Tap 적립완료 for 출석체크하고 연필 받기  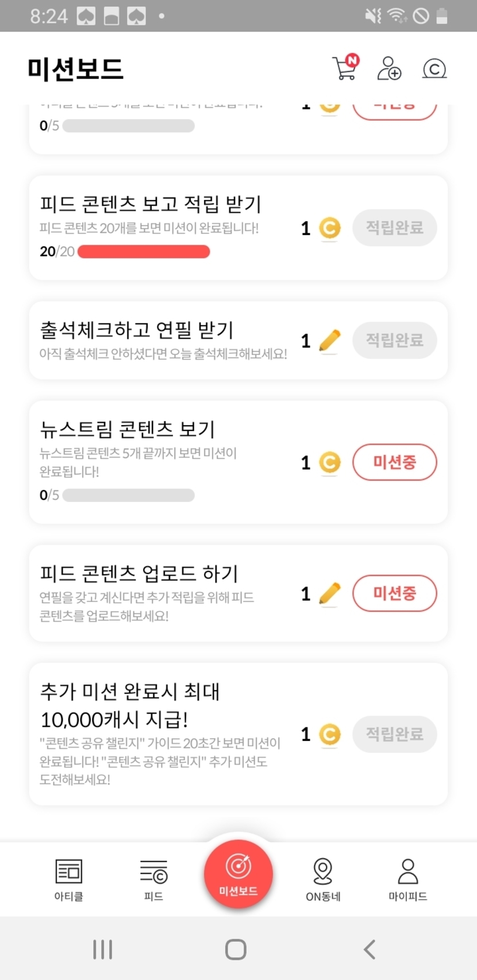394,340
